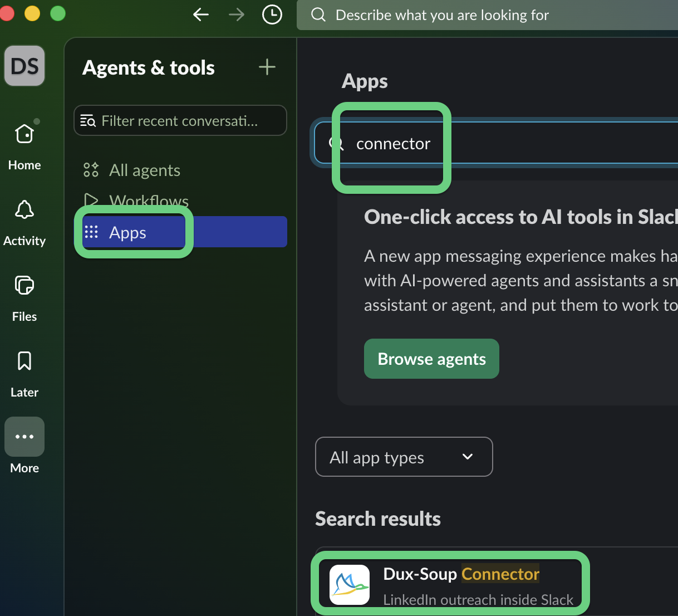Click the magnifier icon in the top search
This screenshot has height=616, width=678.
[318, 14]
